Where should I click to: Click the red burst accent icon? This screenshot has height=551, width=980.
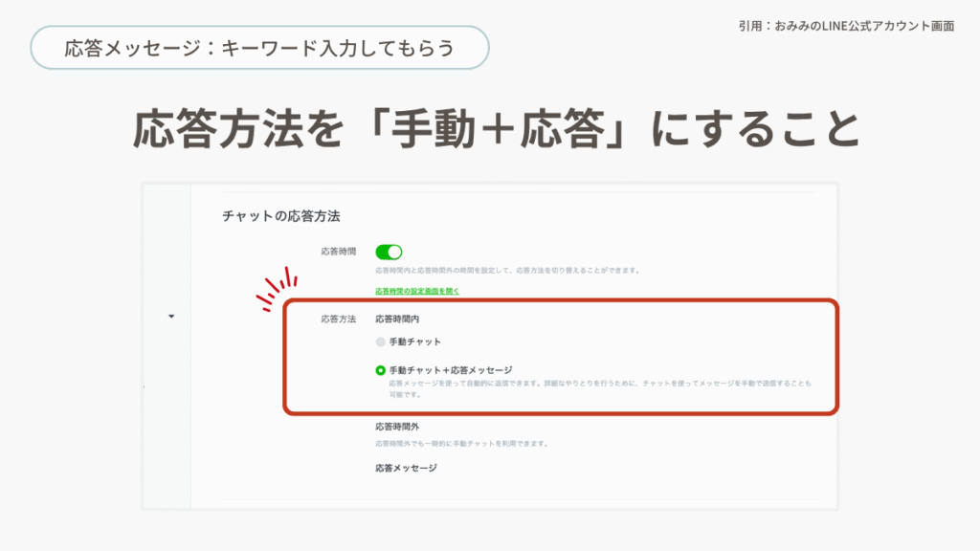tap(277, 291)
